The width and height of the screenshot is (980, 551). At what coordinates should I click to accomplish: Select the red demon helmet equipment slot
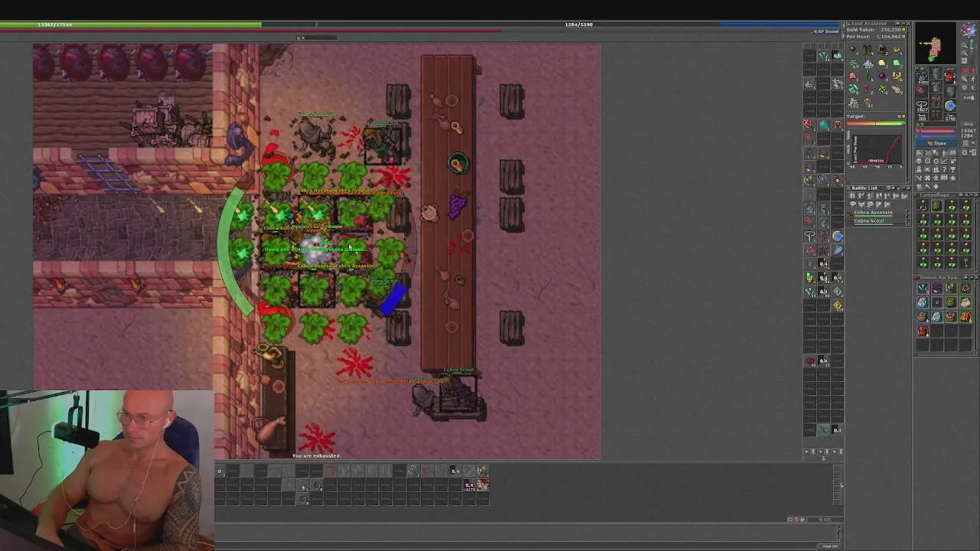tap(950, 77)
